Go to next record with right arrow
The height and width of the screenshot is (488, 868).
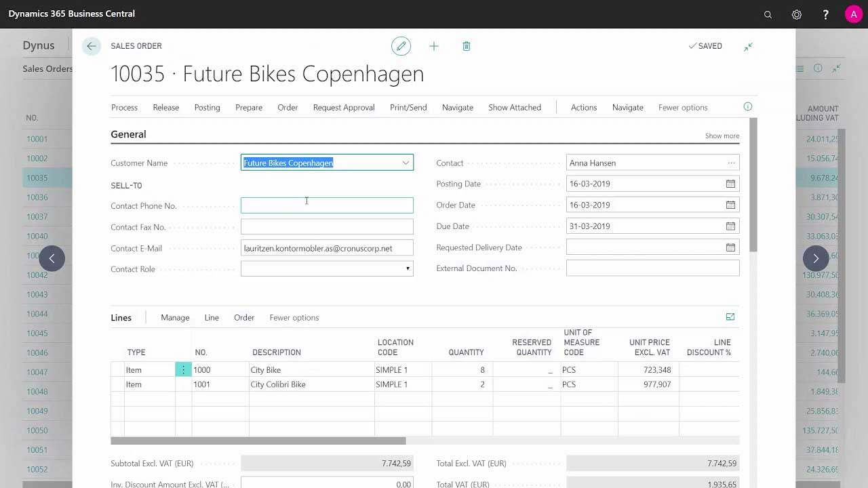coord(816,258)
